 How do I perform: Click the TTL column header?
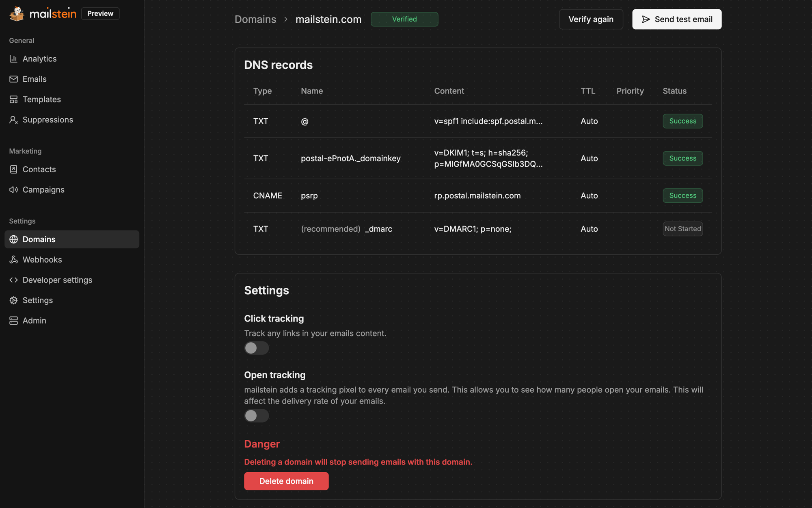pyautogui.click(x=588, y=91)
